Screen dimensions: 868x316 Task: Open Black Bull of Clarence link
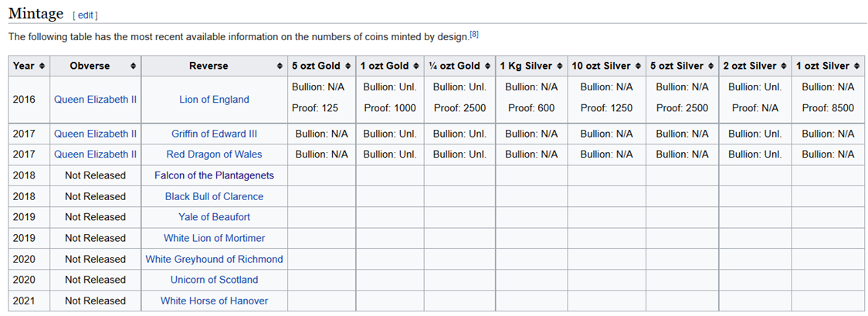pos(214,196)
